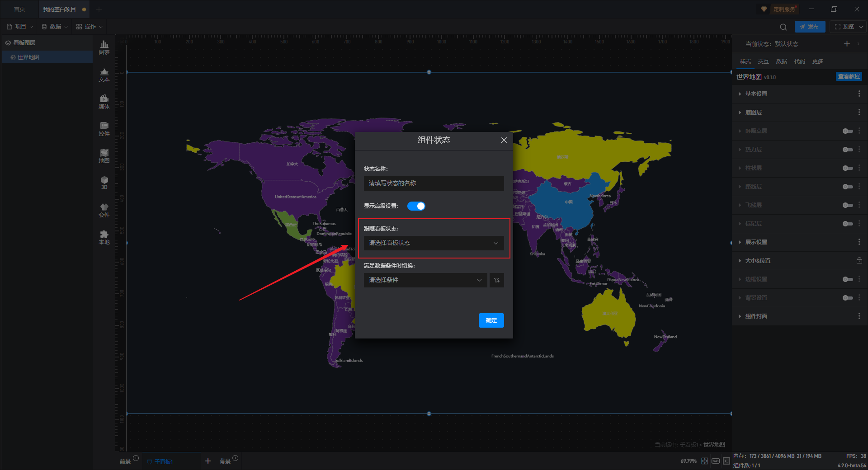
Task: Open the 媒体 media components icon
Action: click(104, 102)
